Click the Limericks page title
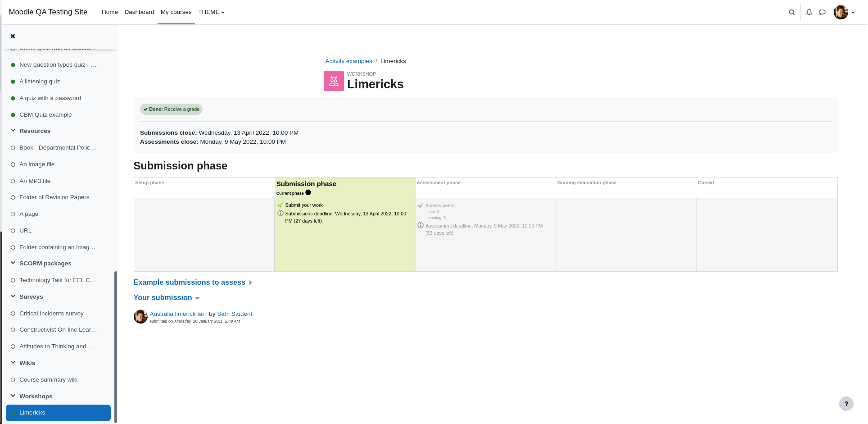868x424 pixels. (375, 84)
